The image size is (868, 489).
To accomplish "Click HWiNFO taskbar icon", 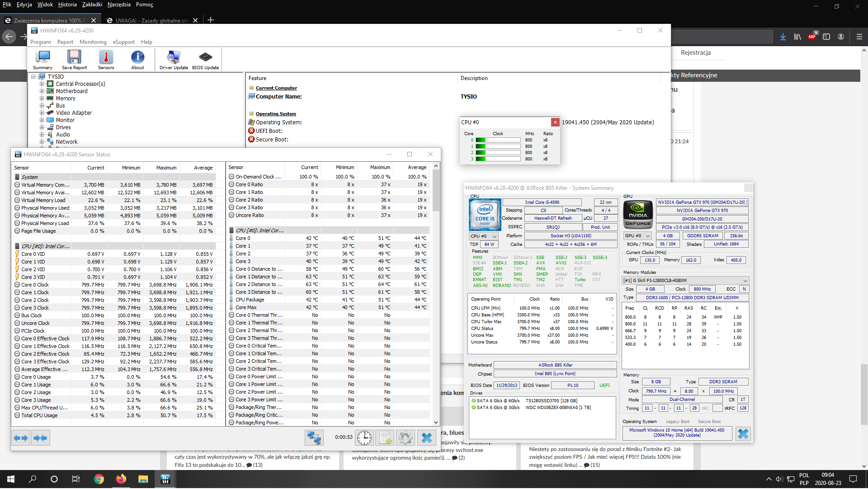I will pos(165,480).
